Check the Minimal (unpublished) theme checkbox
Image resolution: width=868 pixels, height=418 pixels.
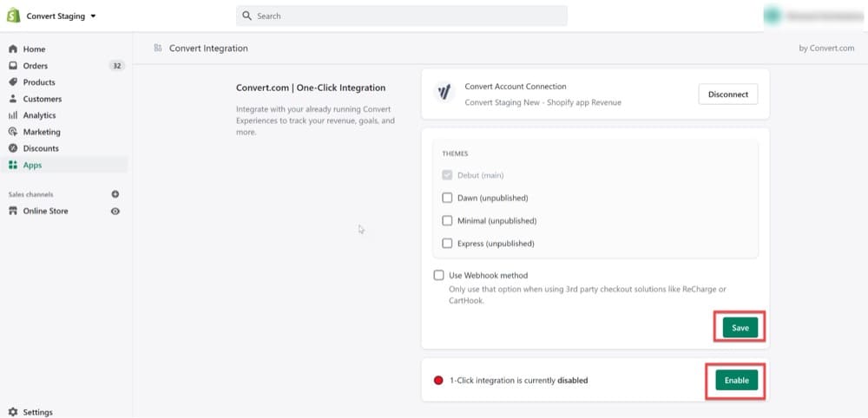coord(447,220)
